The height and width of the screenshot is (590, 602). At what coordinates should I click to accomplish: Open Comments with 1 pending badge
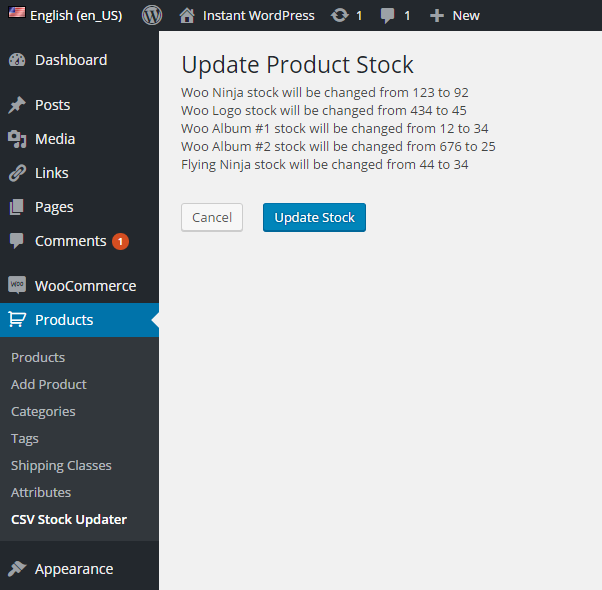tap(70, 241)
